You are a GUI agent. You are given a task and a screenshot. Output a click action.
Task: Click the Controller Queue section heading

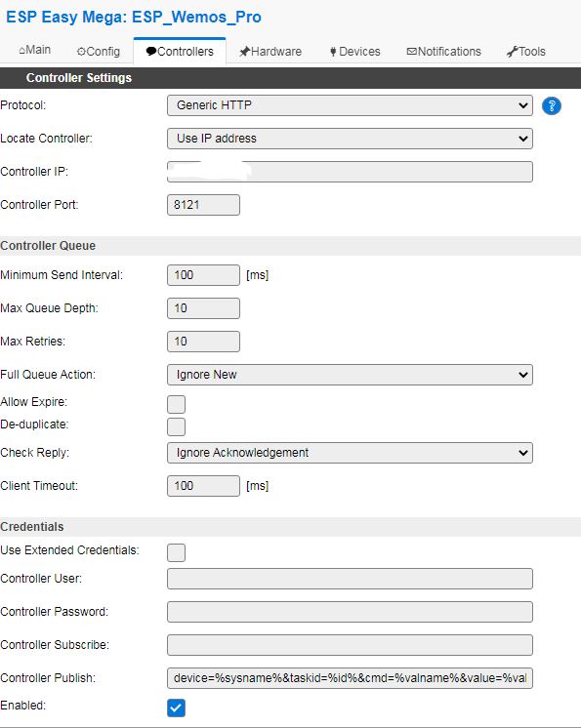[48, 246]
